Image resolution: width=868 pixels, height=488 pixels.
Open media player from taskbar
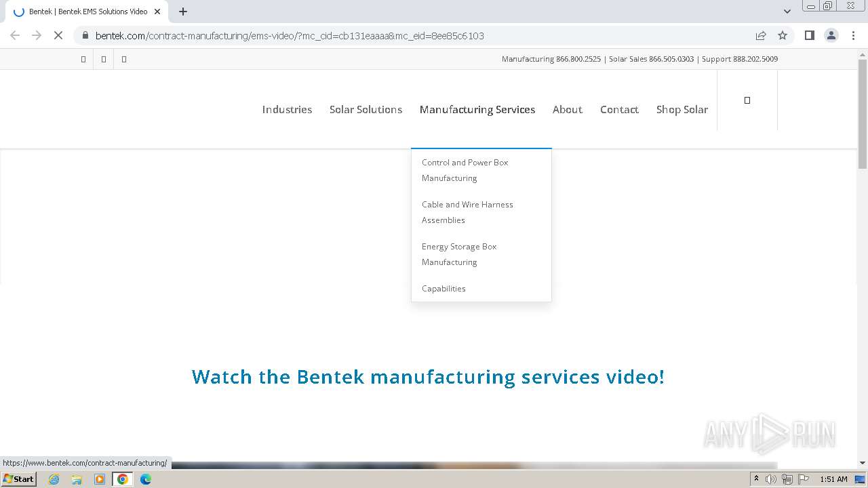coord(100,479)
